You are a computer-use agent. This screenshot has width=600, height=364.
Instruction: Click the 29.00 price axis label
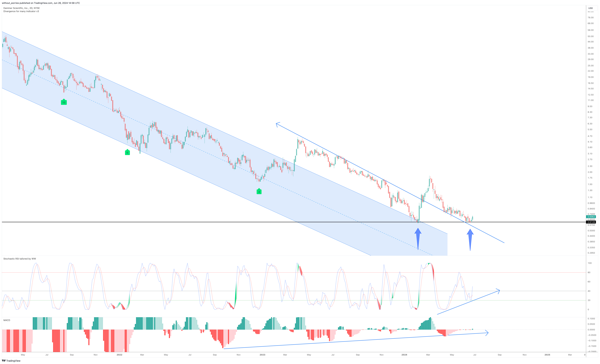[x=591, y=59]
